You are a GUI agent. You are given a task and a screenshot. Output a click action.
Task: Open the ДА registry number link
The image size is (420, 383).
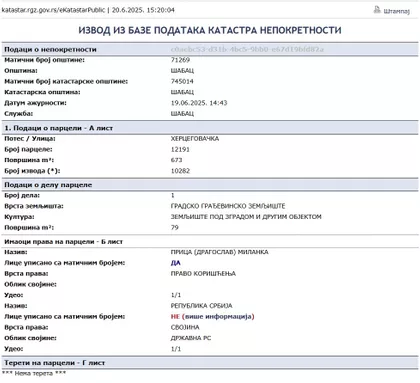coord(176,263)
